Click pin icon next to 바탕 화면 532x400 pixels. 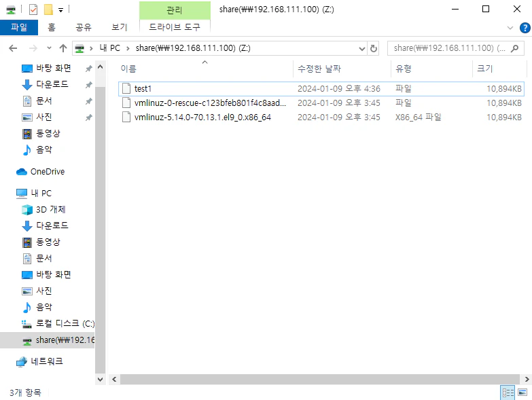[88, 69]
